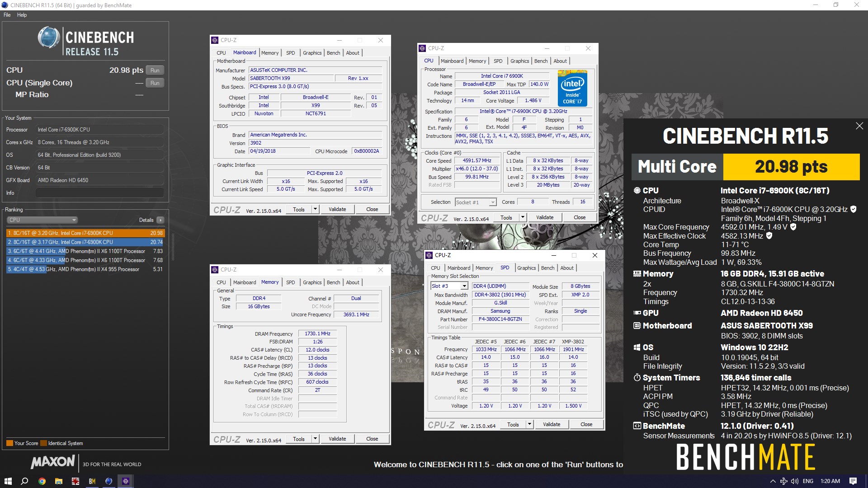
Task: Switch to CPU tab in Mainboard CPU-Z window
Action: point(221,53)
